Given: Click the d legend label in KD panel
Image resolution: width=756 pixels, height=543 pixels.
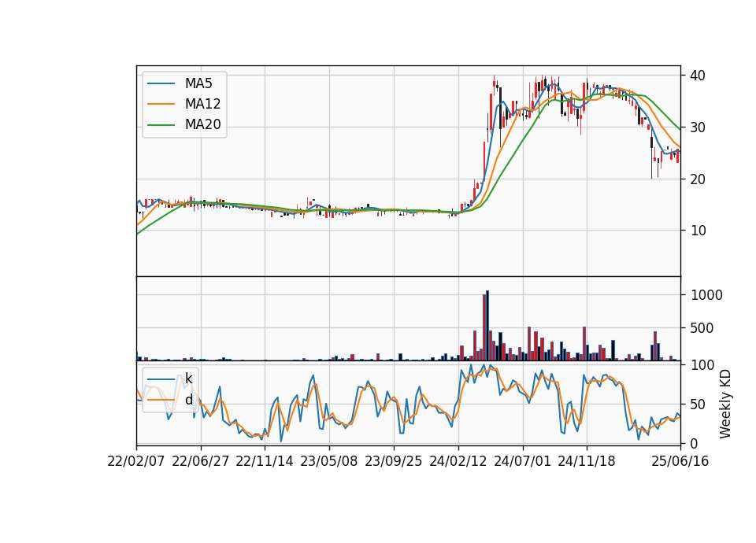Looking at the screenshot, I should pos(188,400).
